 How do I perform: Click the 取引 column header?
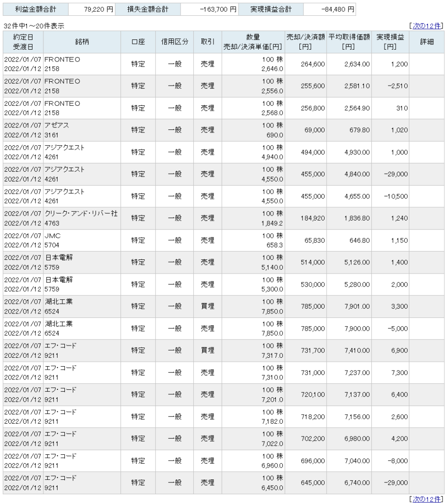[208, 42]
